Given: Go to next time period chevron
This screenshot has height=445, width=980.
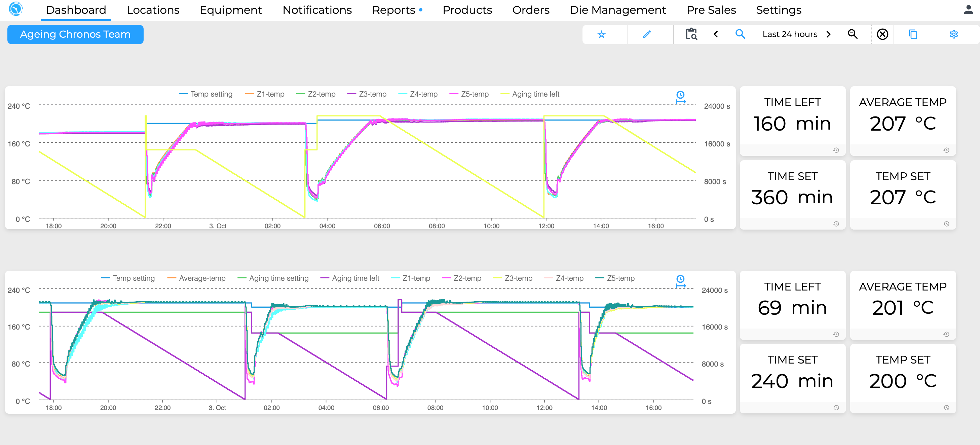Looking at the screenshot, I should click(x=829, y=34).
